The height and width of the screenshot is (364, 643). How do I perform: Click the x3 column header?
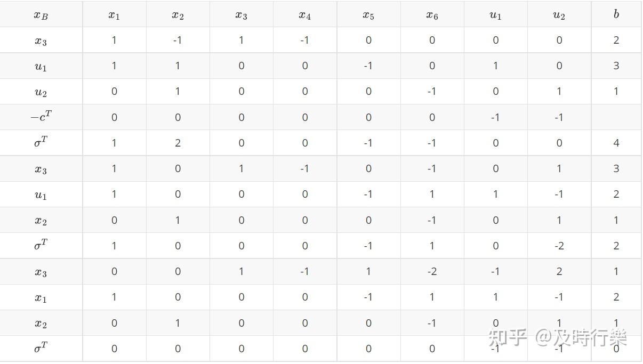pos(241,15)
